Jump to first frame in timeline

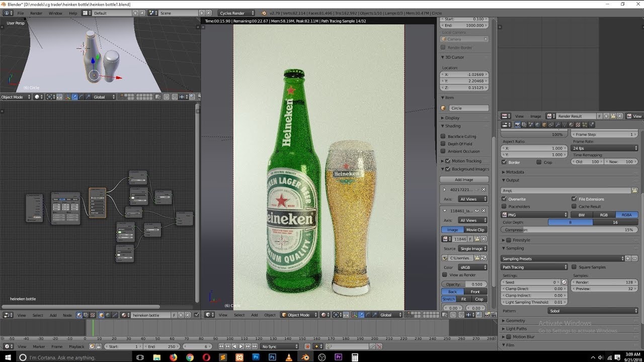(x=221, y=346)
